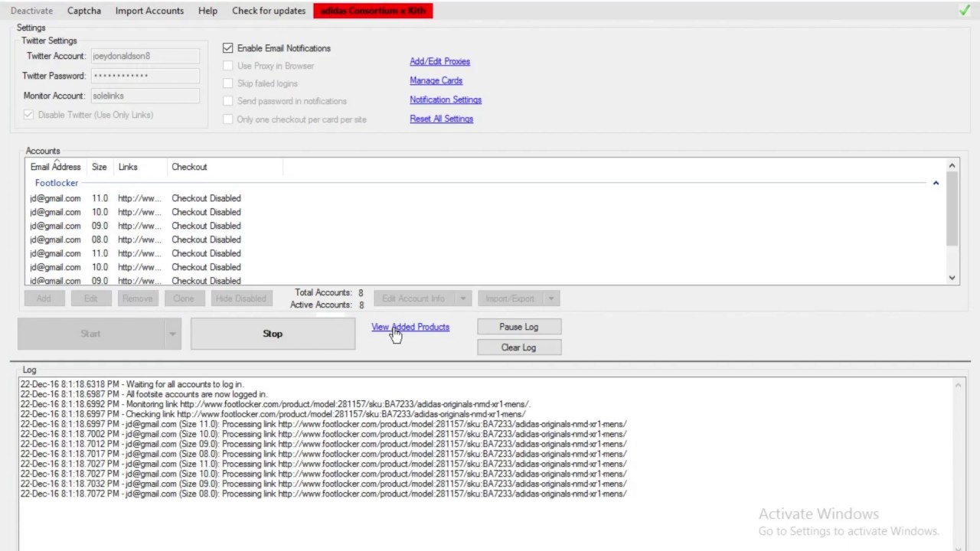The width and height of the screenshot is (980, 551).
Task: Sort by Email Address column header
Action: (x=55, y=167)
